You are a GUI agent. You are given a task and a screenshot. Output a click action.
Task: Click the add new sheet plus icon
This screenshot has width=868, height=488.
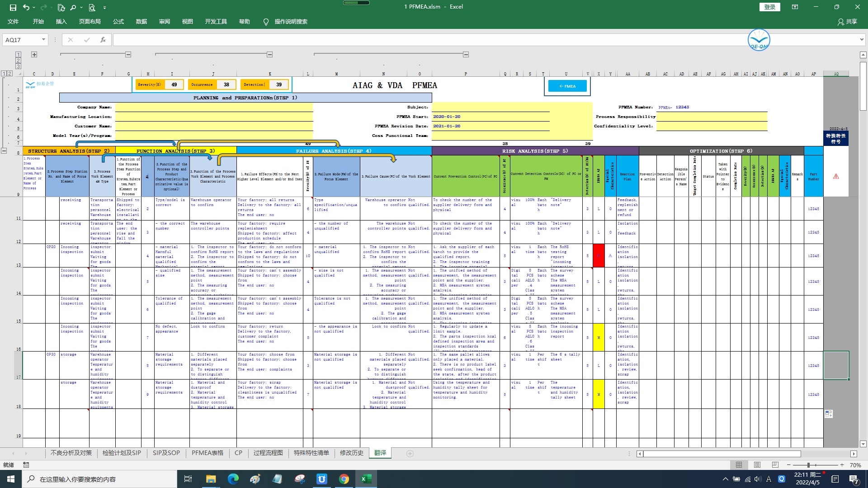[410, 453]
